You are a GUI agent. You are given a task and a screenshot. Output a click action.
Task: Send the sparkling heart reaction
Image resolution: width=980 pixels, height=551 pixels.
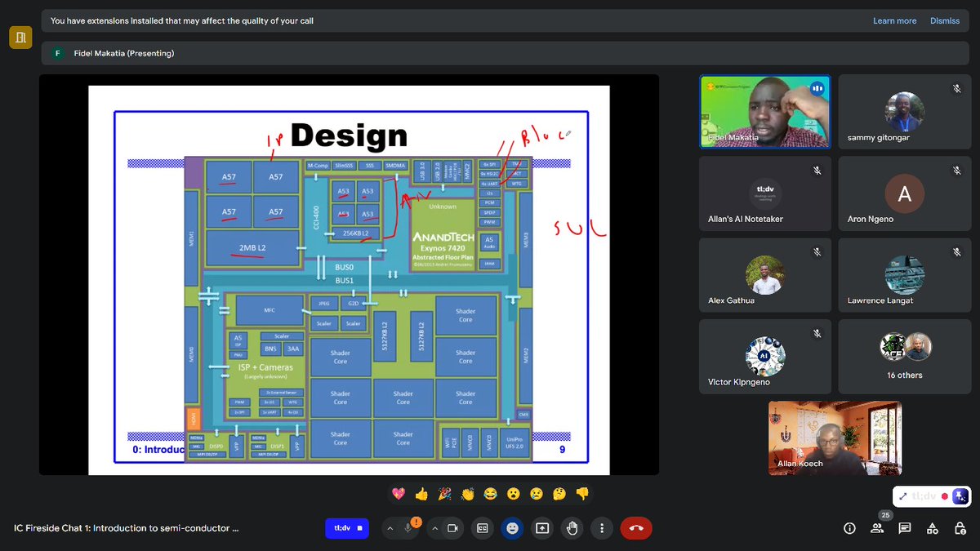tap(398, 493)
